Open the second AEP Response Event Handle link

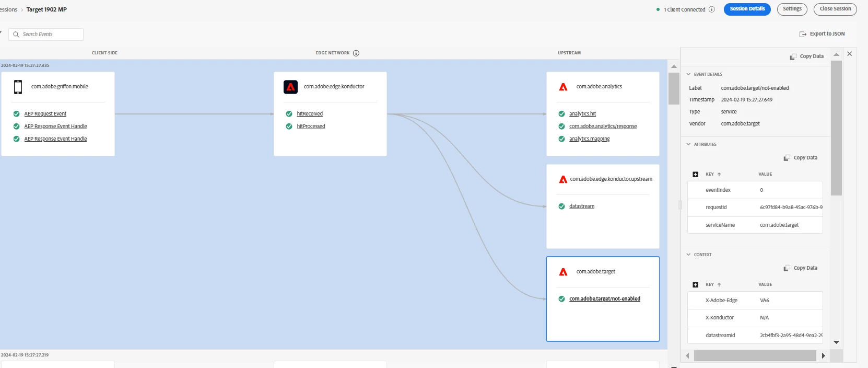55,139
